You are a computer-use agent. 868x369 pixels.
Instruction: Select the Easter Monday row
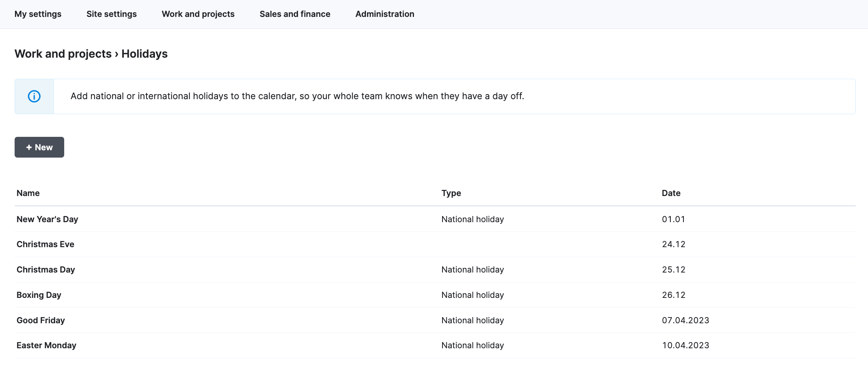pos(46,345)
